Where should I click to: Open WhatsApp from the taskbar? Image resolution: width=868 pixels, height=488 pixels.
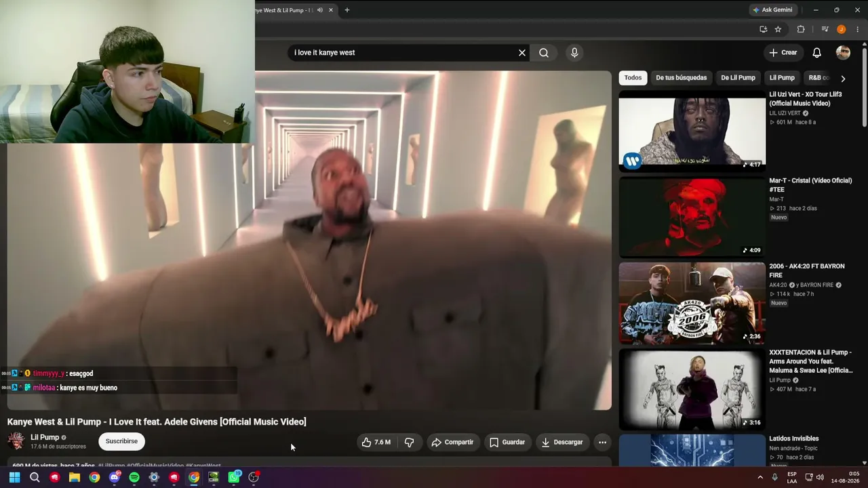point(234,477)
